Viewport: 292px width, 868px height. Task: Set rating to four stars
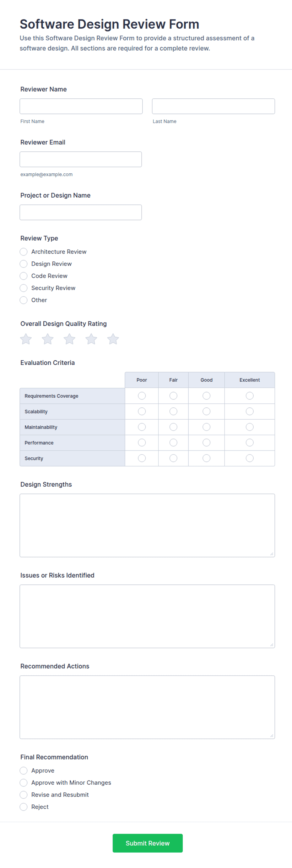91,339
